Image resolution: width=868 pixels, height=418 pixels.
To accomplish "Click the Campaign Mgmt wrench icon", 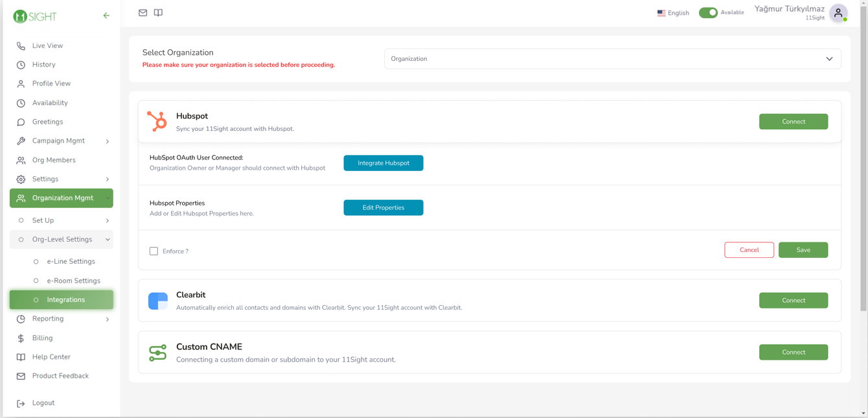I will coord(21,141).
